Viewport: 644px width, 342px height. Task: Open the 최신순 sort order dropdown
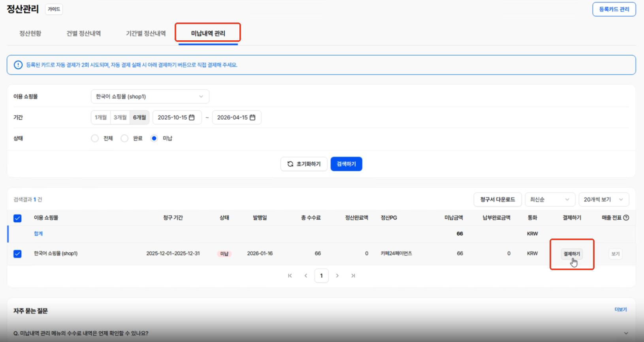pos(549,199)
